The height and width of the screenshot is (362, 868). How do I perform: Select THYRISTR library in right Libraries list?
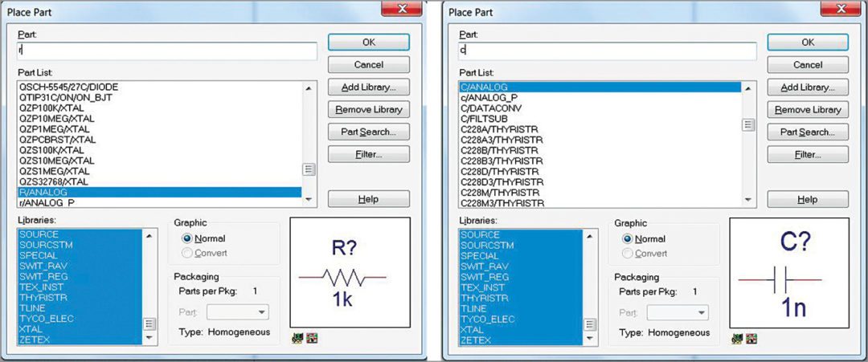coord(484,297)
